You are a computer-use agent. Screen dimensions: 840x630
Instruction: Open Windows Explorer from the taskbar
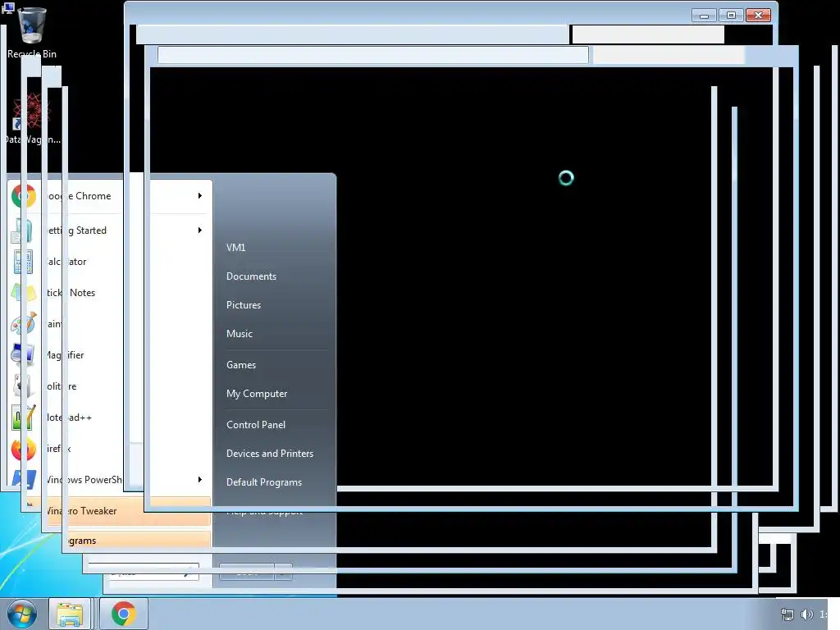pyautogui.click(x=71, y=614)
